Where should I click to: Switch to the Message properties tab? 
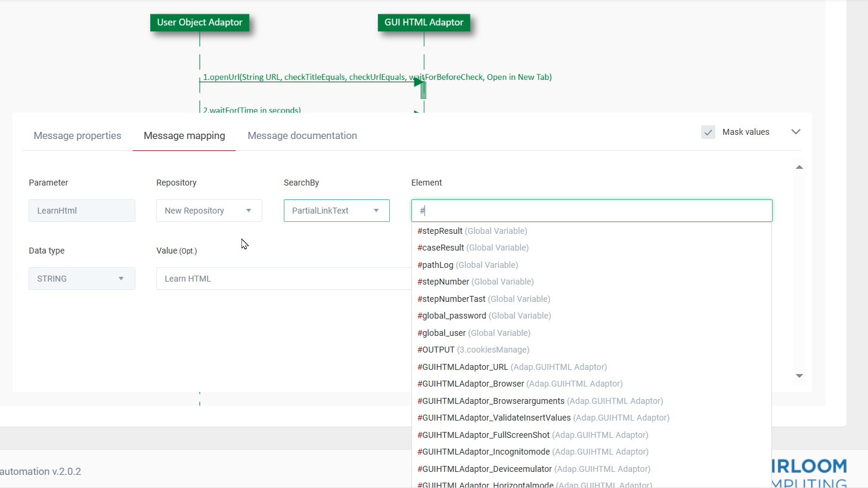coord(77,135)
